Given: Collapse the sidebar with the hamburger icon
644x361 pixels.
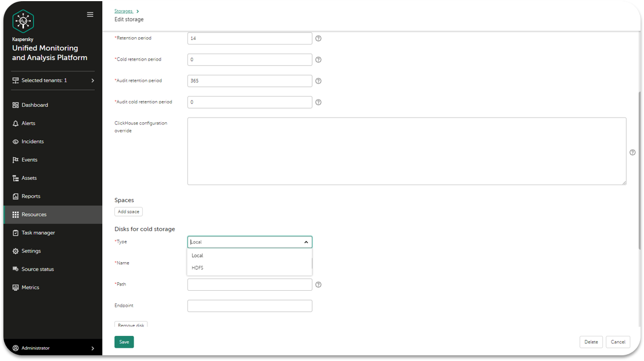Looking at the screenshot, I should (90, 14).
